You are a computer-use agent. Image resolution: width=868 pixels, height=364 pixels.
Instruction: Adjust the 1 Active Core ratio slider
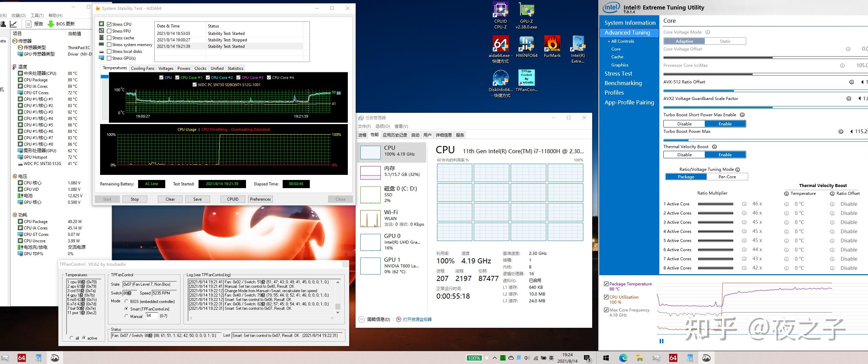tap(715, 204)
